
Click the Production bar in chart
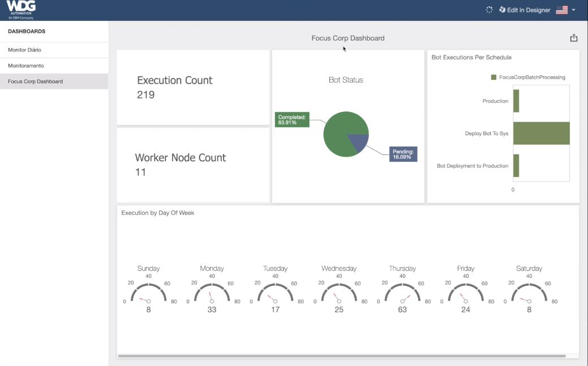pyautogui.click(x=516, y=101)
